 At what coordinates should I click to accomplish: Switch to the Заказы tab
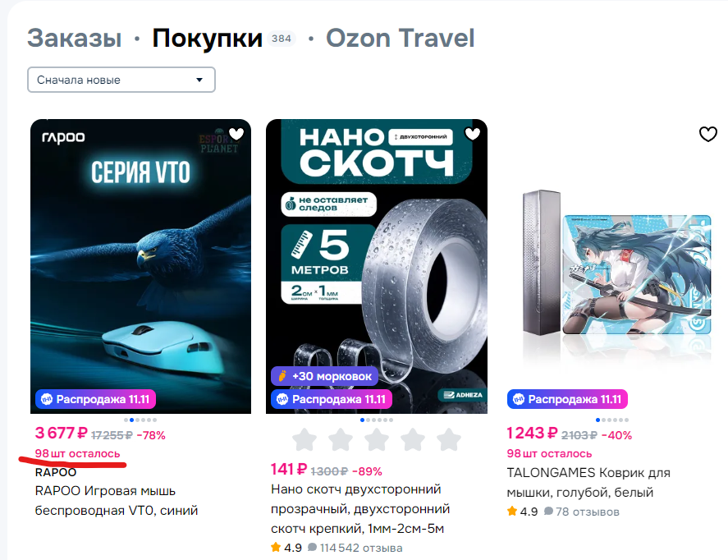click(75, 38)
